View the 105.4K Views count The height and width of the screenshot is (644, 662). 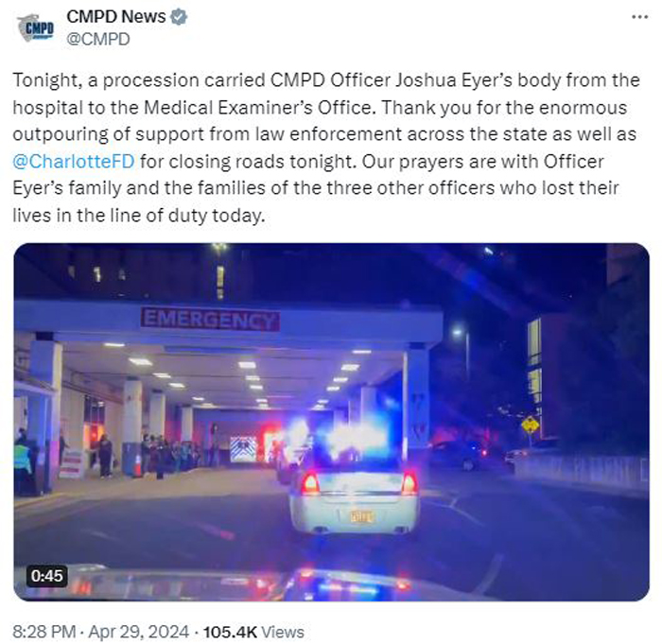click(x=253, y=632)
